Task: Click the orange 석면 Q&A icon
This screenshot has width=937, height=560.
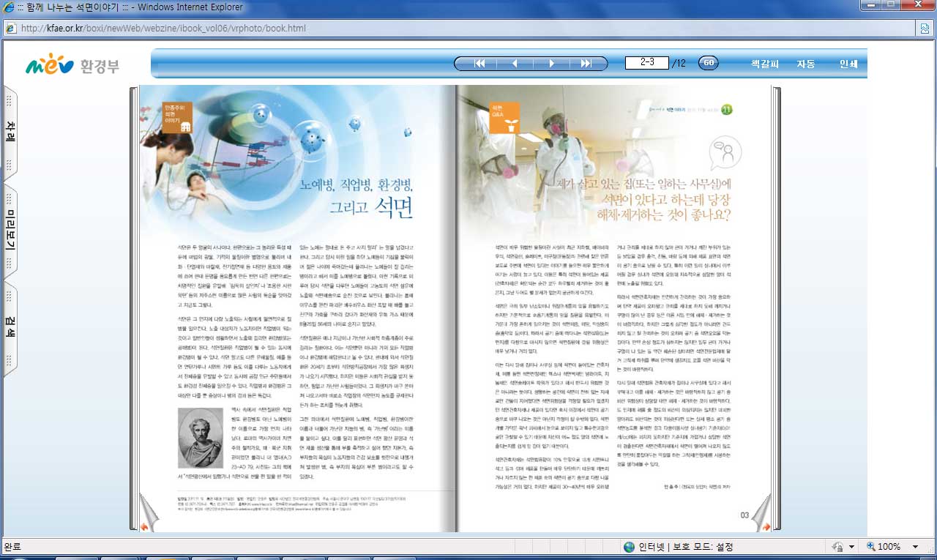Action: 504,117
